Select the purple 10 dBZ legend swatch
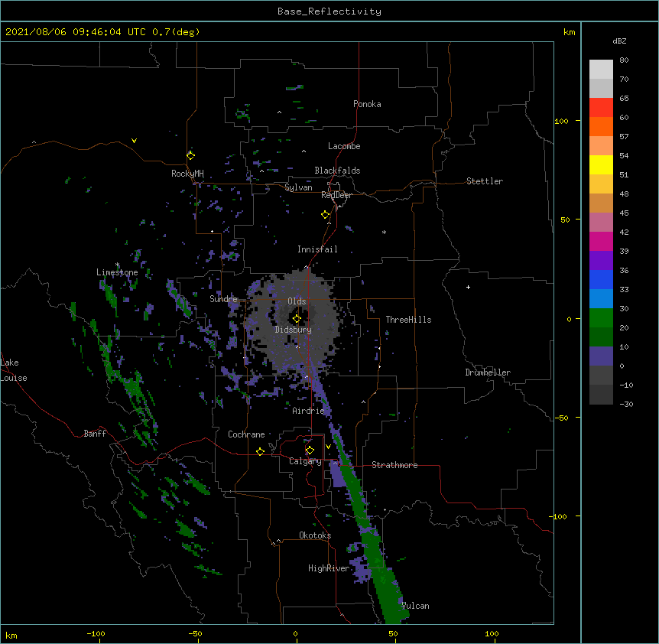Screen dimensions: 659x644 pyautogui.click(x=601, y=356)
